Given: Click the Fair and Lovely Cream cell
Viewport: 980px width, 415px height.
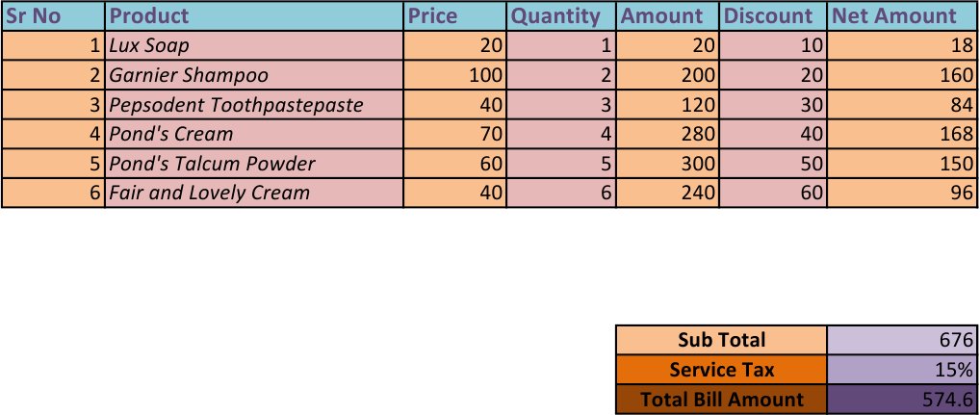Looking at the screenshot, I should pyautogui.click(x=254, y=193).
